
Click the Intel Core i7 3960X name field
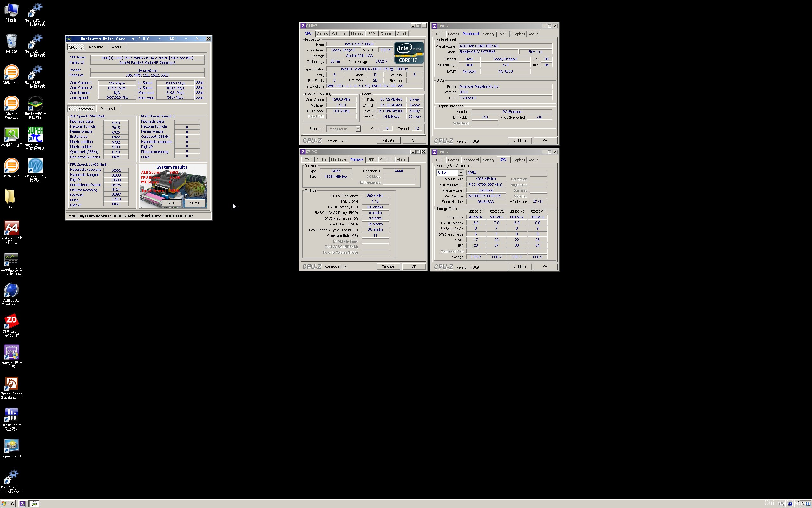click(359, 44)
